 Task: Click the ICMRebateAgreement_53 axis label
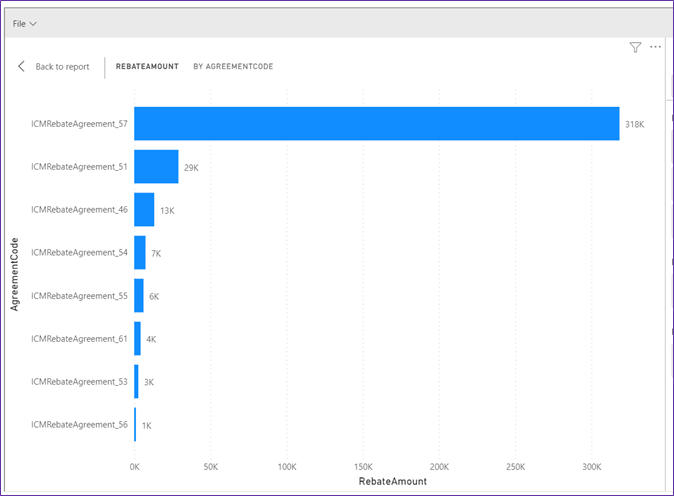coord(79,382)
